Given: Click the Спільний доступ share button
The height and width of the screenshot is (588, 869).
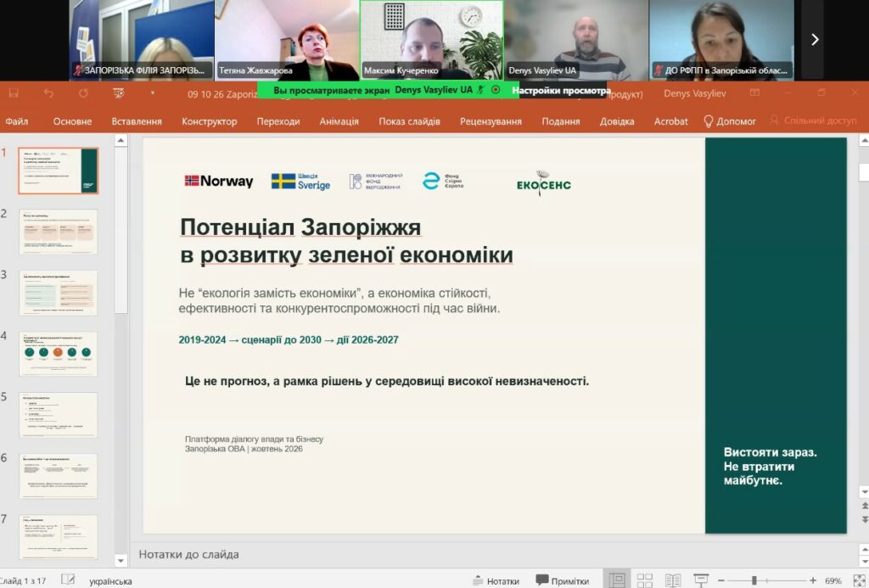Looking at the screenshot, I should click(x=814, y=120).
